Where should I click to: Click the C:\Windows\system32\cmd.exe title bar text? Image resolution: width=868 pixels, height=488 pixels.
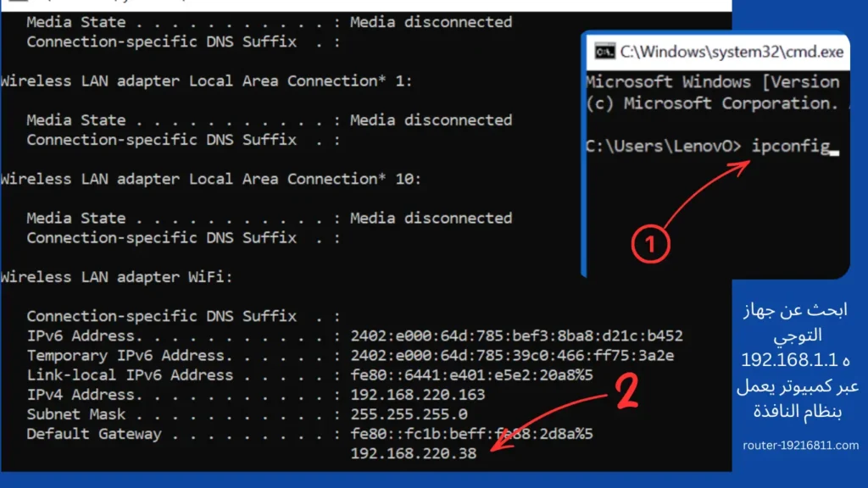click(x=732, y=53)
